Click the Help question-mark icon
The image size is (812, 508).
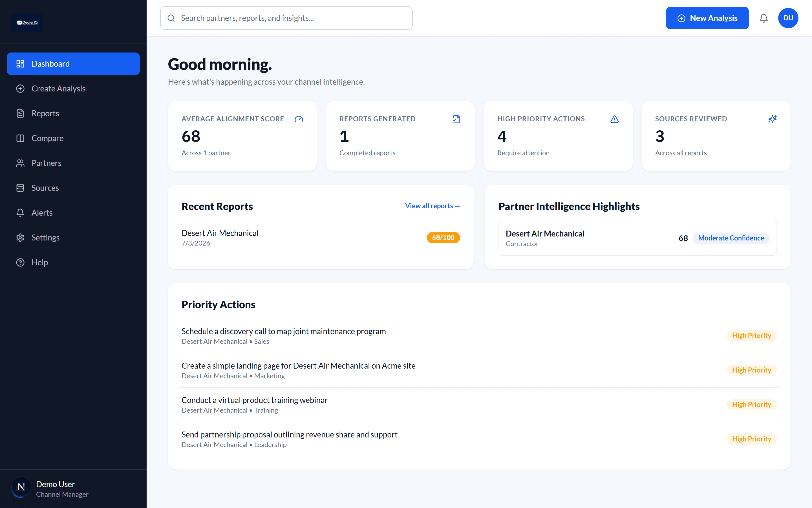[x=21, y=263]
